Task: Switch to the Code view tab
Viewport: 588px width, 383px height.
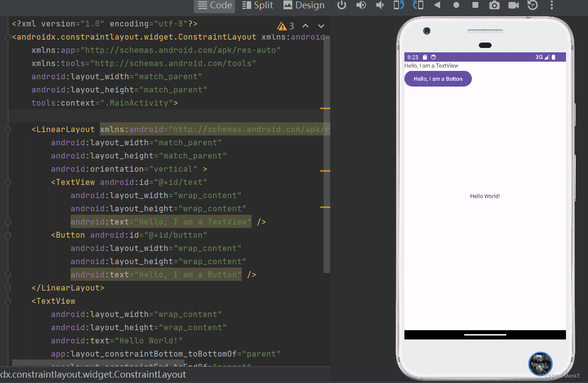Action: point(214,5)
